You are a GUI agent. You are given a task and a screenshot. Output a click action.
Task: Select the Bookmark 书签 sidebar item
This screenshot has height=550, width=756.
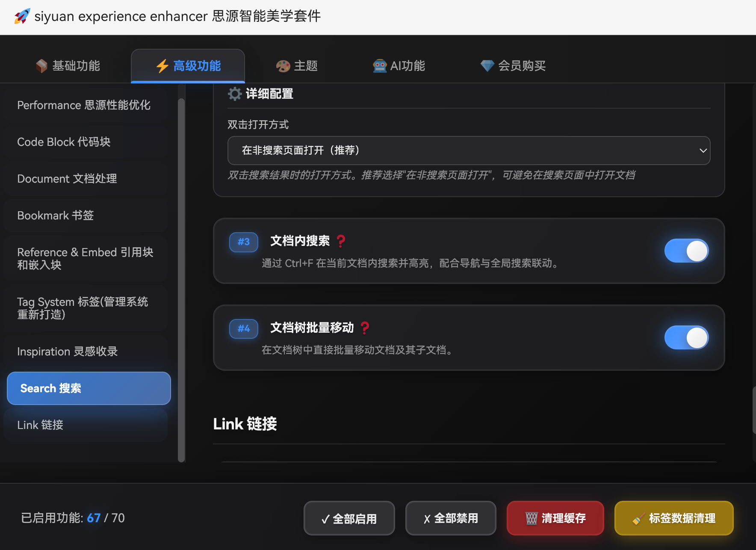[86, 216]
